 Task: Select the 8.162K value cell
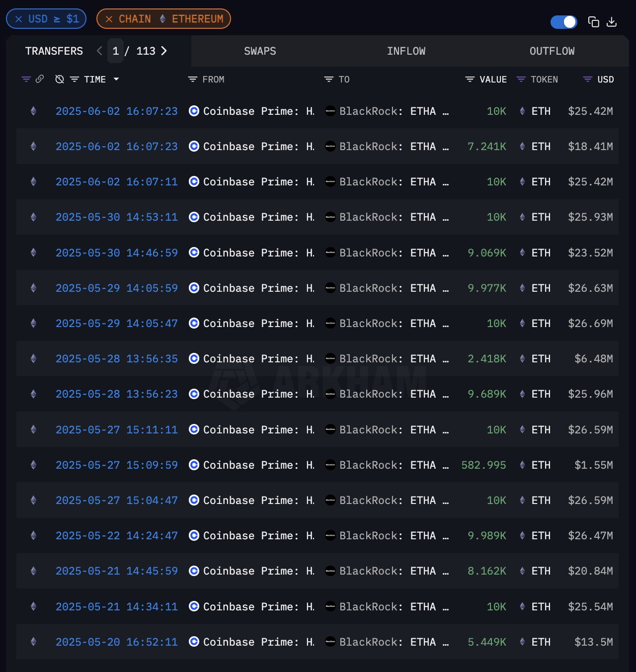click(486, 571)
